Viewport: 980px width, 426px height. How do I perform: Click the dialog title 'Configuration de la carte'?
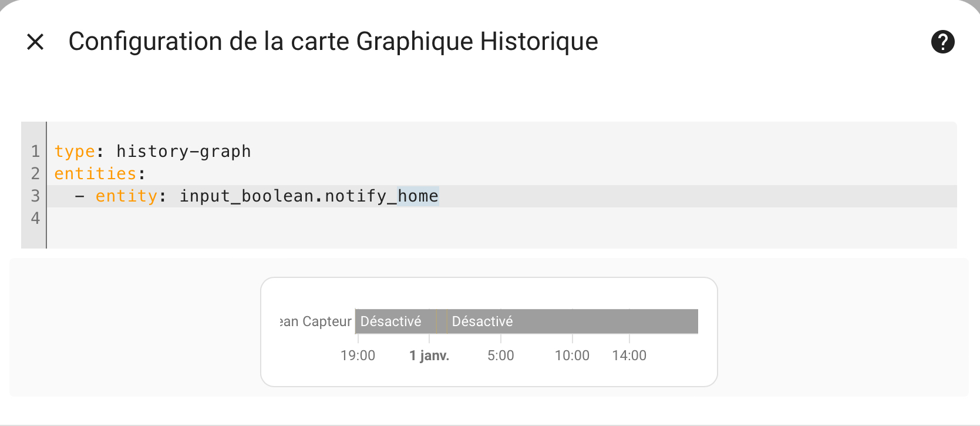point(208,42)
